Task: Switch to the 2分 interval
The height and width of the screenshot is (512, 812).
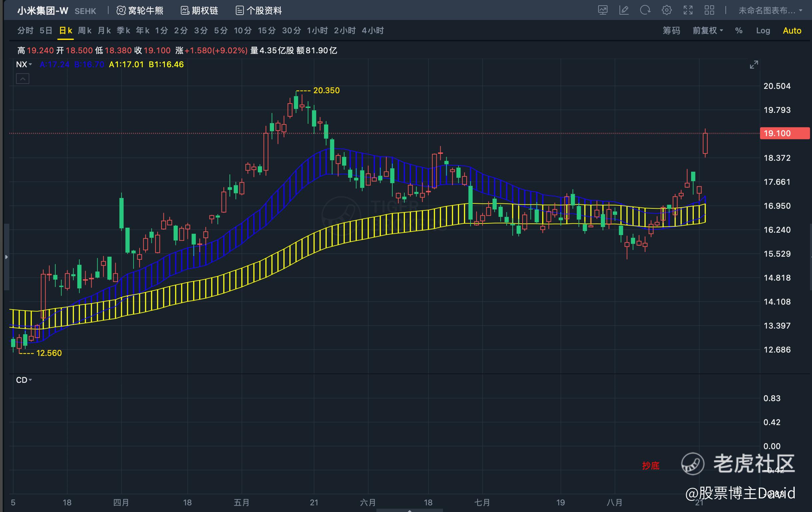Action: click(x=181, y=31)
